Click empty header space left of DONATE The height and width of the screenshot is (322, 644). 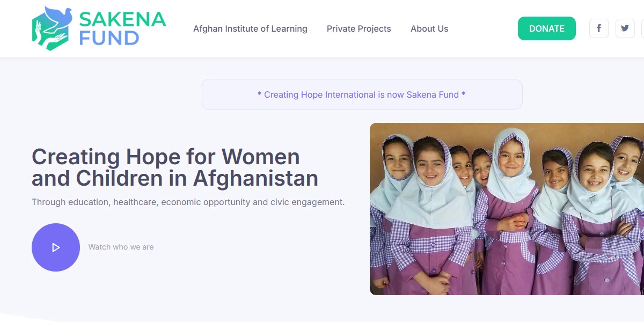coord(483,28)
